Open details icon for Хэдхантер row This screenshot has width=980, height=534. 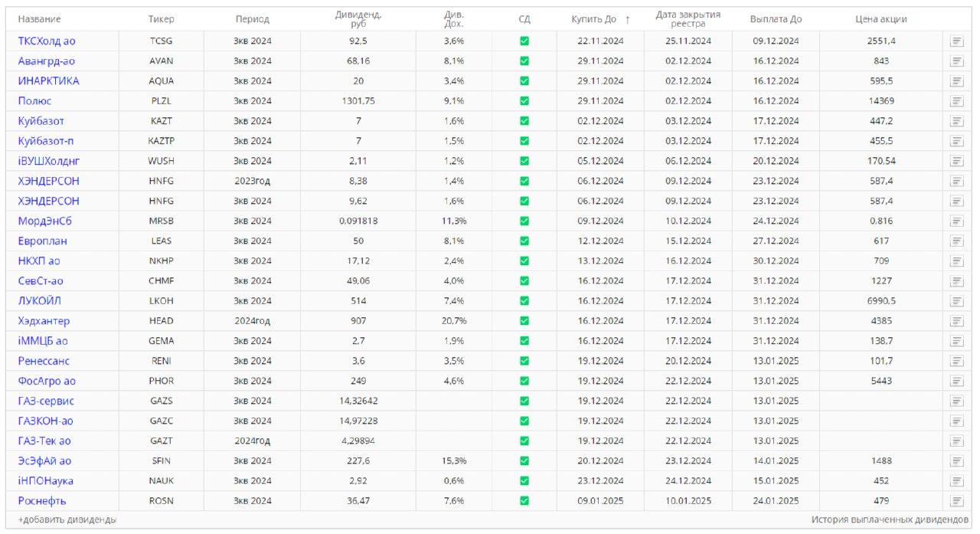pos(956,321)
